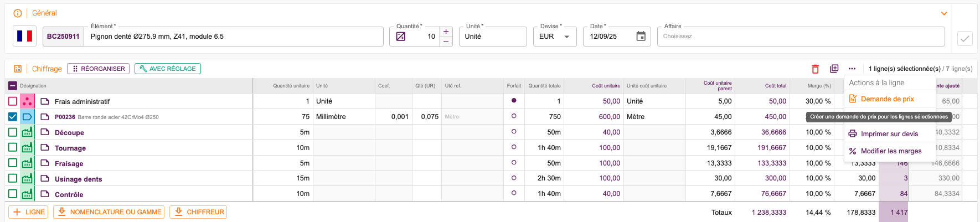Check the Frais administratif row checkbox
This screenshot has height=222, width=980.
[x=13, y=101]
